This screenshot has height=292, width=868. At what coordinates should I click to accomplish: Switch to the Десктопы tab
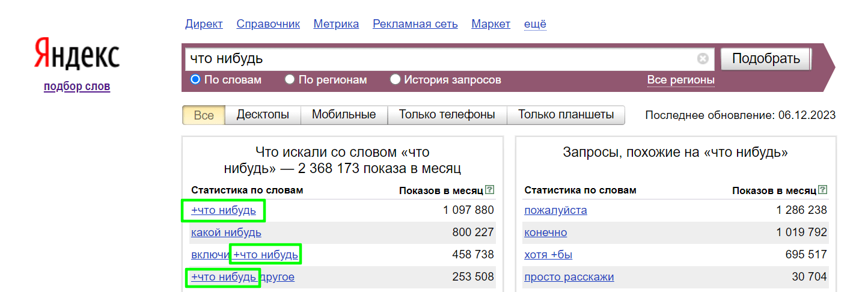[x=263, y=115]
